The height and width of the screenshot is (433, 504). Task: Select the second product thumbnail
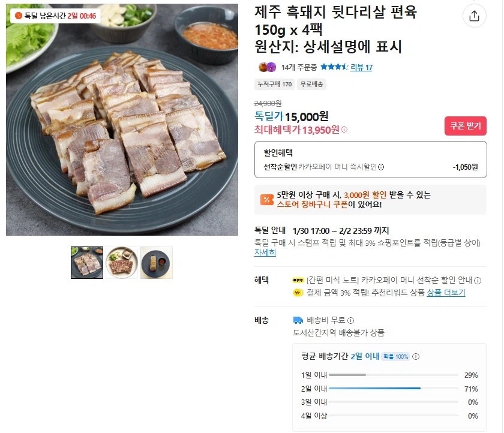(122, 263)
